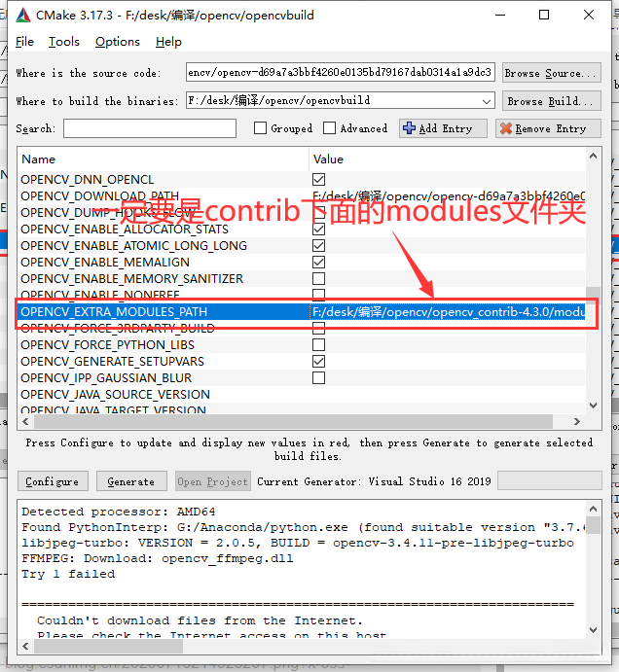
Task: Toggle the Grouped checkbox
Action: [260, 128]
